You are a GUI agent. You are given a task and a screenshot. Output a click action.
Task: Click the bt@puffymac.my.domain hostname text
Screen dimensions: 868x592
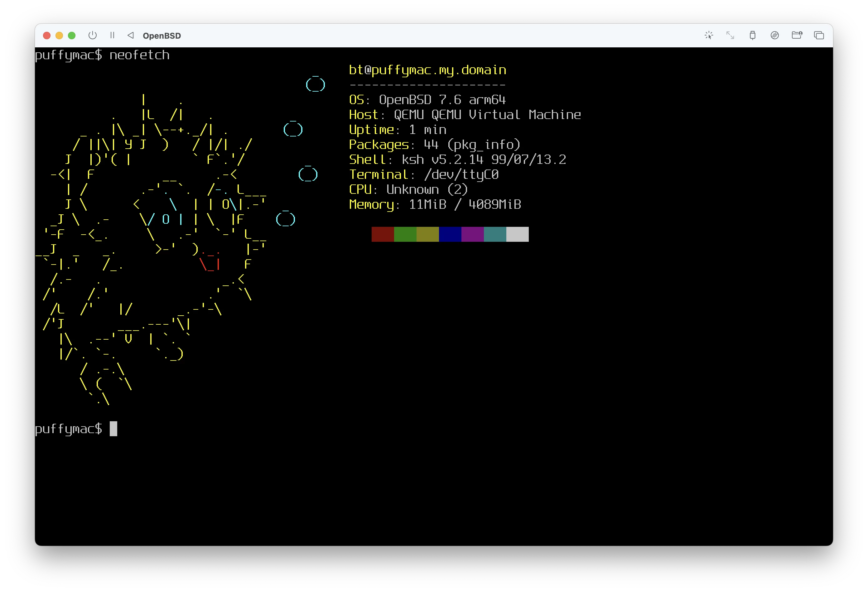pos(427,70)
